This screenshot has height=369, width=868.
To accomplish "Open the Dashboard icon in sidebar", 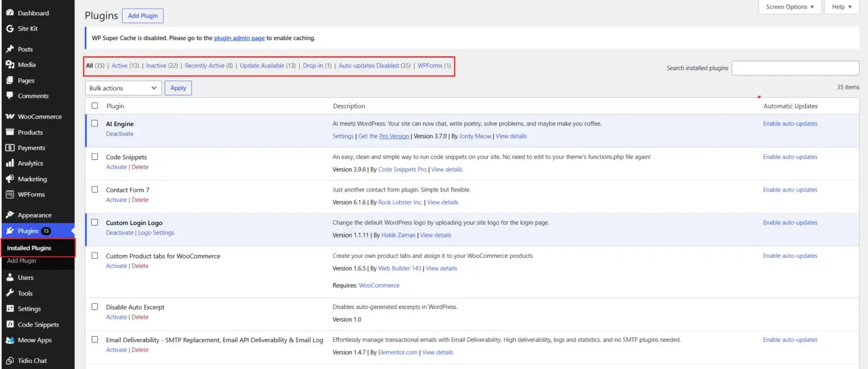I will (10, 13).
